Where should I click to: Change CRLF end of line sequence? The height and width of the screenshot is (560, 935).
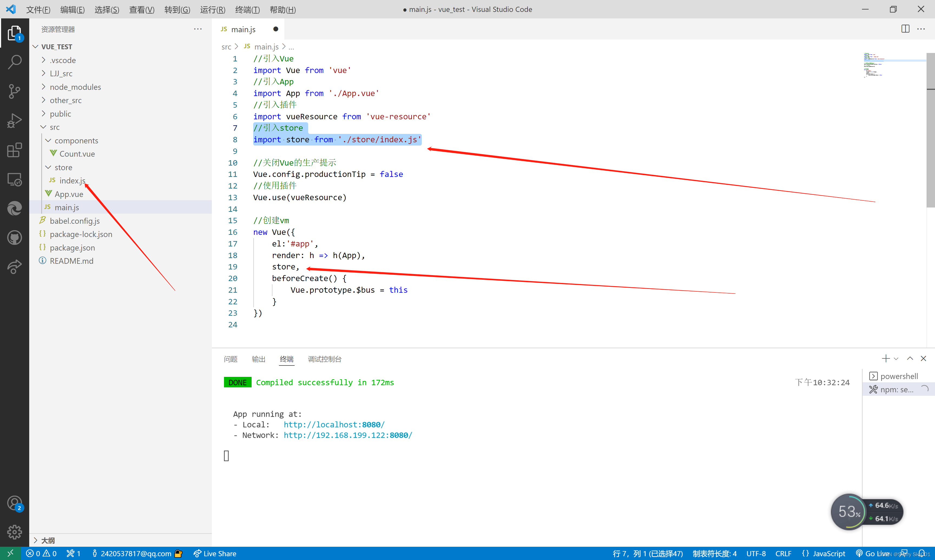[x=783, y=554]
